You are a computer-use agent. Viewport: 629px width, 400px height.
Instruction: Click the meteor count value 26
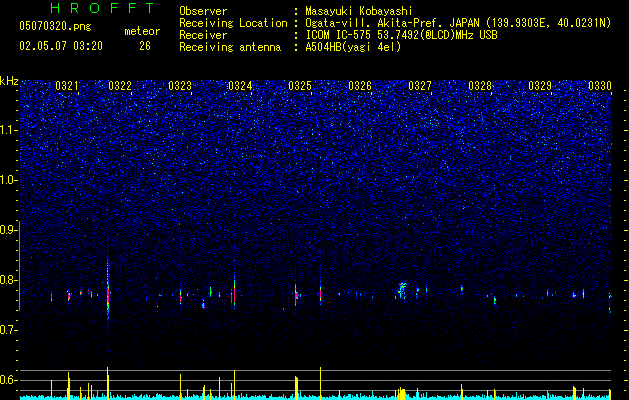pyautogui.click(x=145, y=46)
